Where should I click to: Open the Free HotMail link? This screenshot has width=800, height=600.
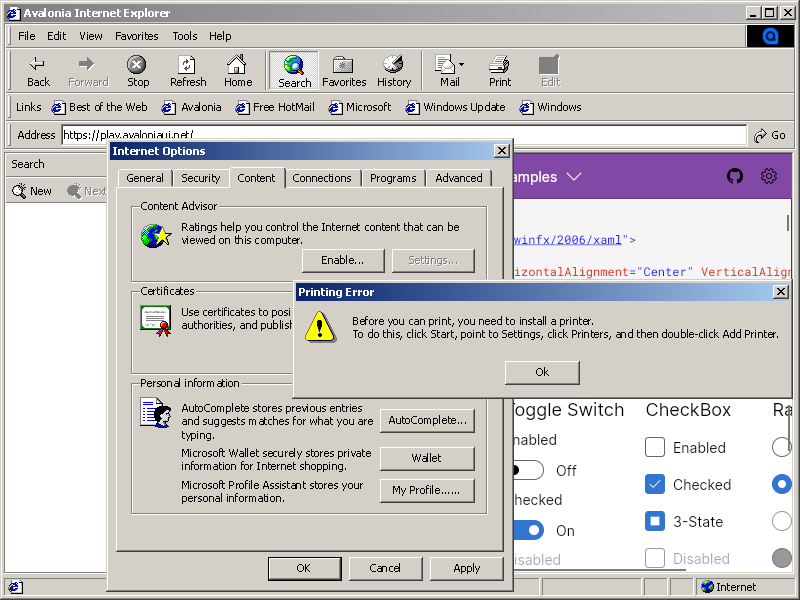click(275, 107)
